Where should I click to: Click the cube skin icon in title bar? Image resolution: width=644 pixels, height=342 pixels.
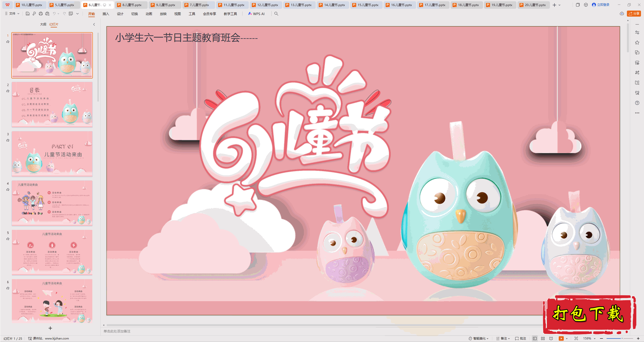click(x=586, y=5)
